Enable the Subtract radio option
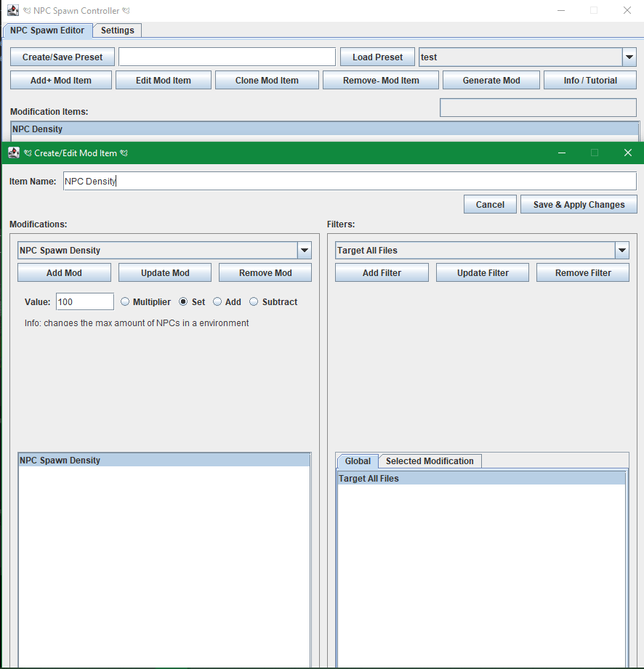This screenshot has height=669, width=644. tap(254, 301)
